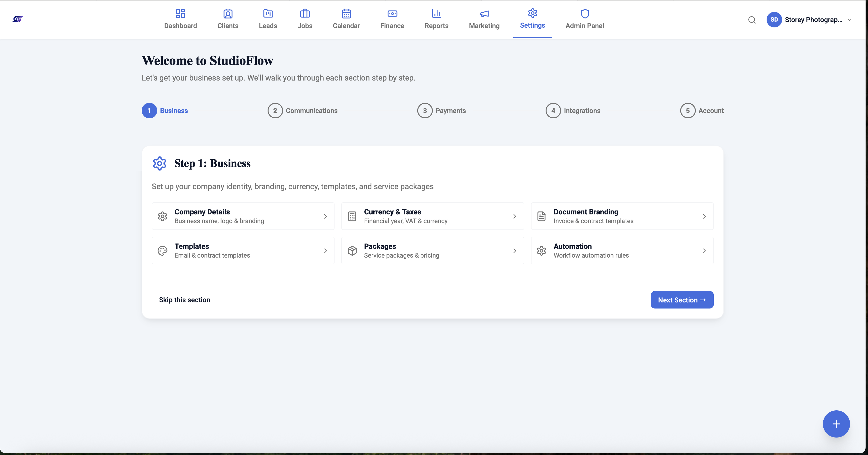Image resolution: width=868 pixels, height=455 pixels.
Task: Click the Jobs briefcase icon
Action: point(305,14)
